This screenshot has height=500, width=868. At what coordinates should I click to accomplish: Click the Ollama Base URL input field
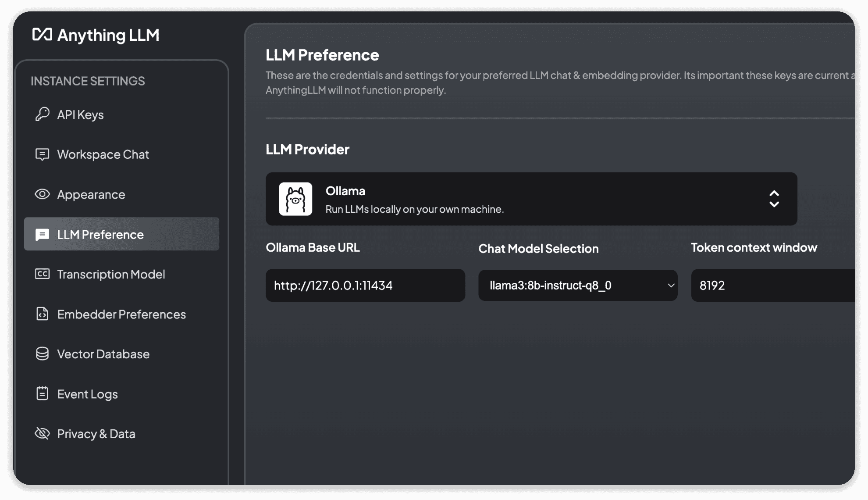pyautogui.click(x=365, y=286)
